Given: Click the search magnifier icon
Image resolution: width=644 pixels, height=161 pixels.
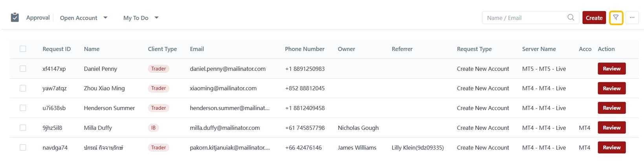Looking at the screenshot, I should (x=571, y=17).
